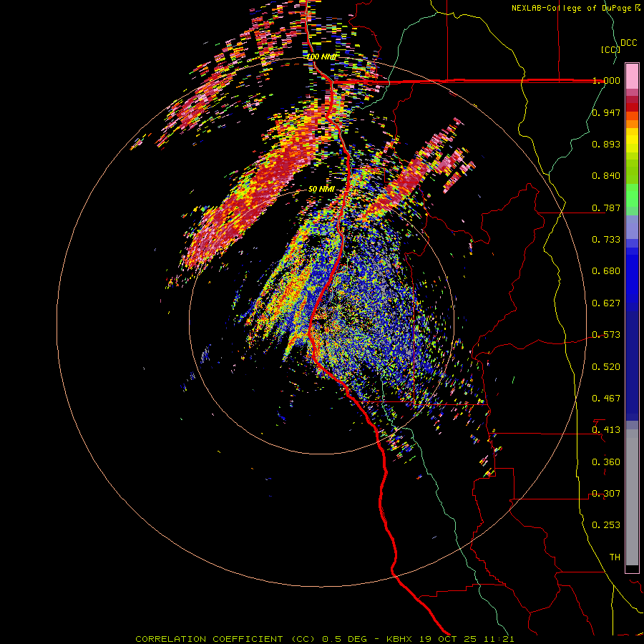The height and width of the screenshot is (644, 644).
Task: Click the 0.893 scale value
Action: 606,144
